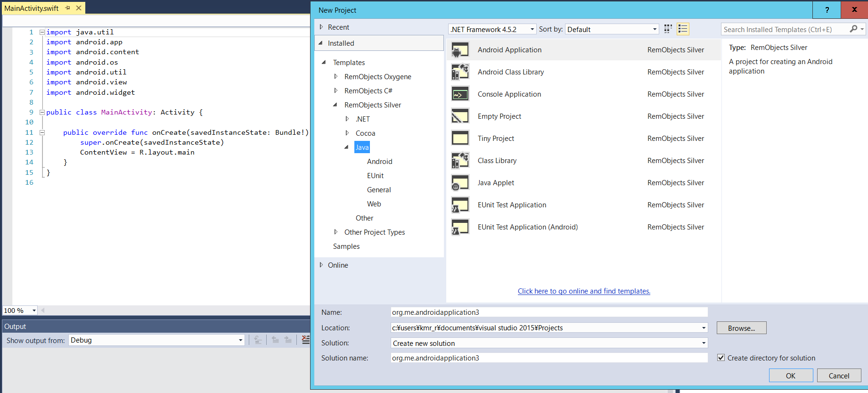Expand the .NET node arrow

[x=347, y=119]
